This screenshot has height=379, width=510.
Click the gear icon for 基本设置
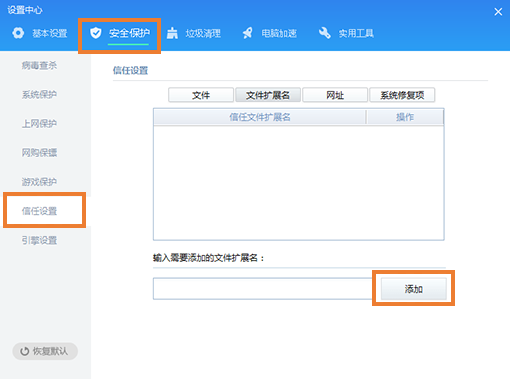[18, 33]
